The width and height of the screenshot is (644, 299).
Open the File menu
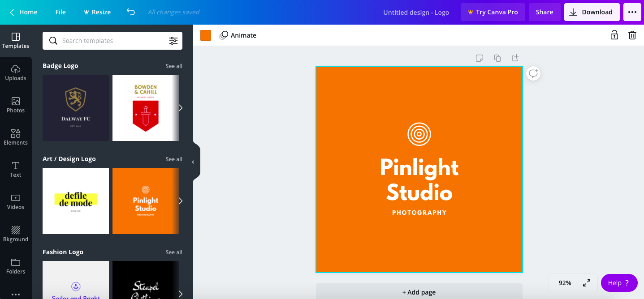pos(61,12)
